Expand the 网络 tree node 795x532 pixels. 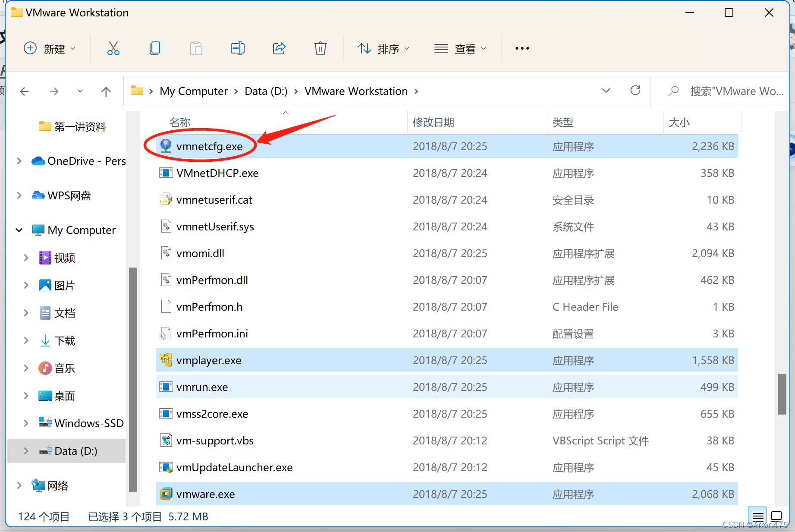click(x=19, y=485)
